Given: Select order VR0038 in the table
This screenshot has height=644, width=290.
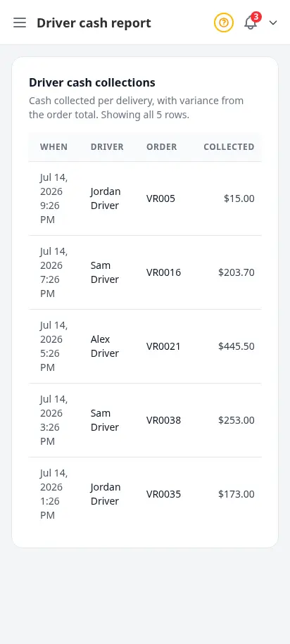Looking at the screenshot, I should 163,421.
